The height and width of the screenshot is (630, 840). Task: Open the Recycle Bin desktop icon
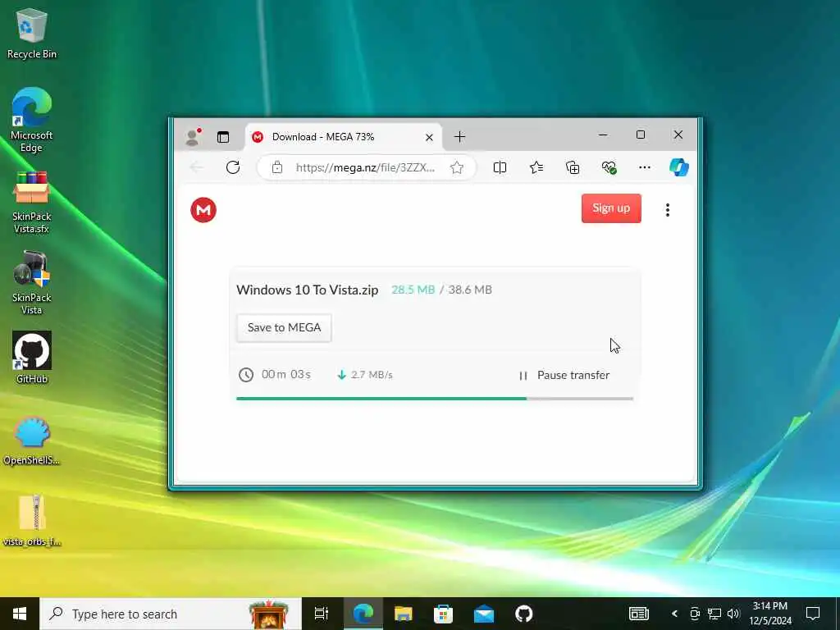[32, 33]
